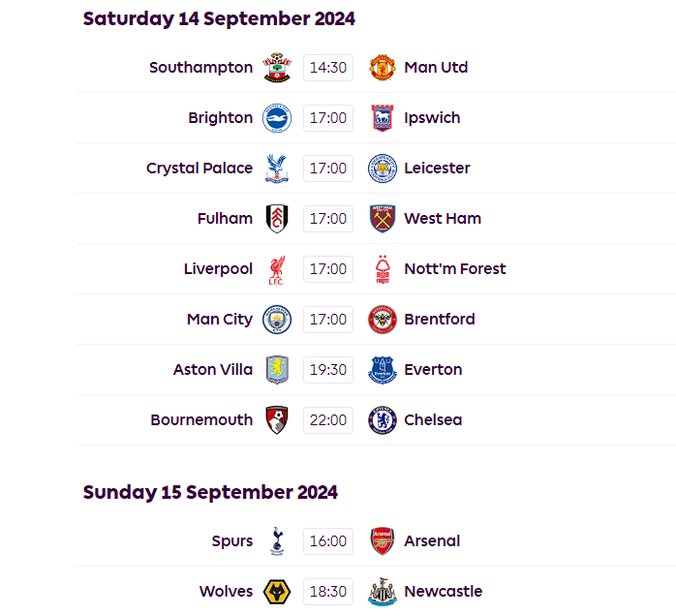676x616 pixels.
Task: Click the Southampton club crest
Action: click(x=277, y=68)
